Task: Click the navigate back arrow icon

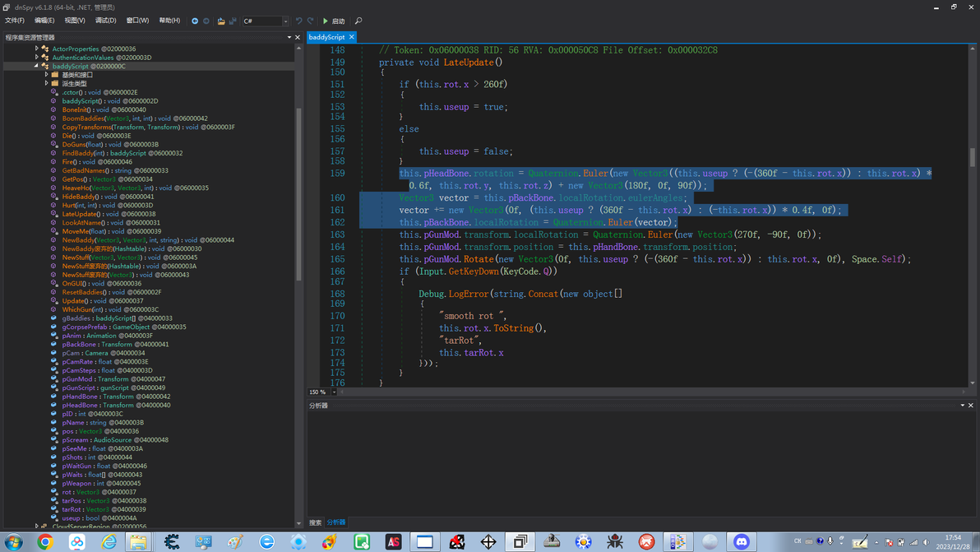Action: click(x=195, y=21)
